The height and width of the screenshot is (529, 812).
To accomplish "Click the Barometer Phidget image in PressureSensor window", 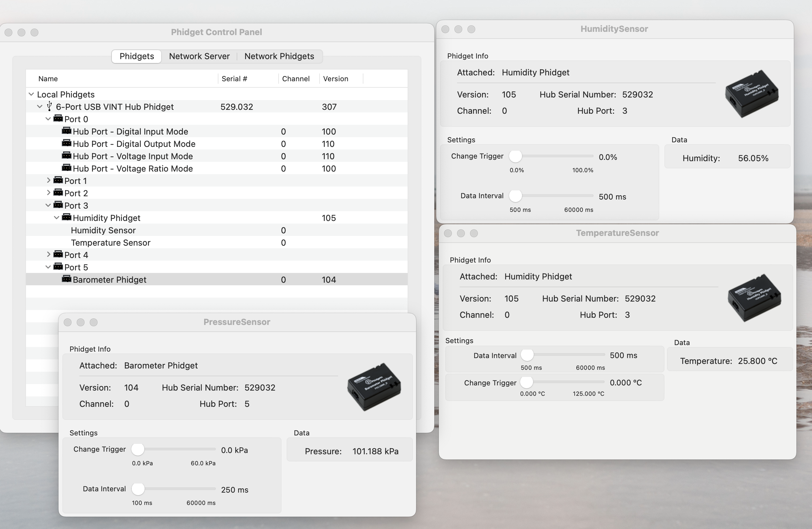I will [374, 386].
